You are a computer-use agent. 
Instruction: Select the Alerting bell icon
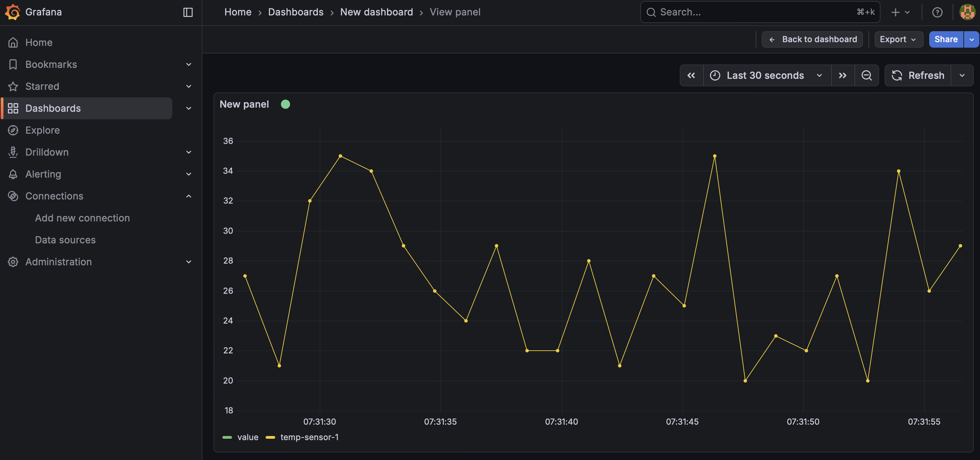coord(13,174)
